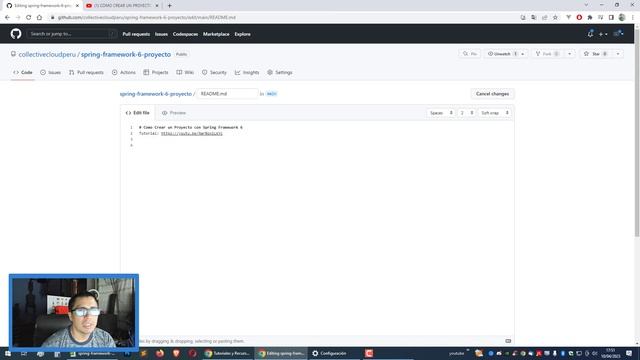Select the Actions tab

124,72
